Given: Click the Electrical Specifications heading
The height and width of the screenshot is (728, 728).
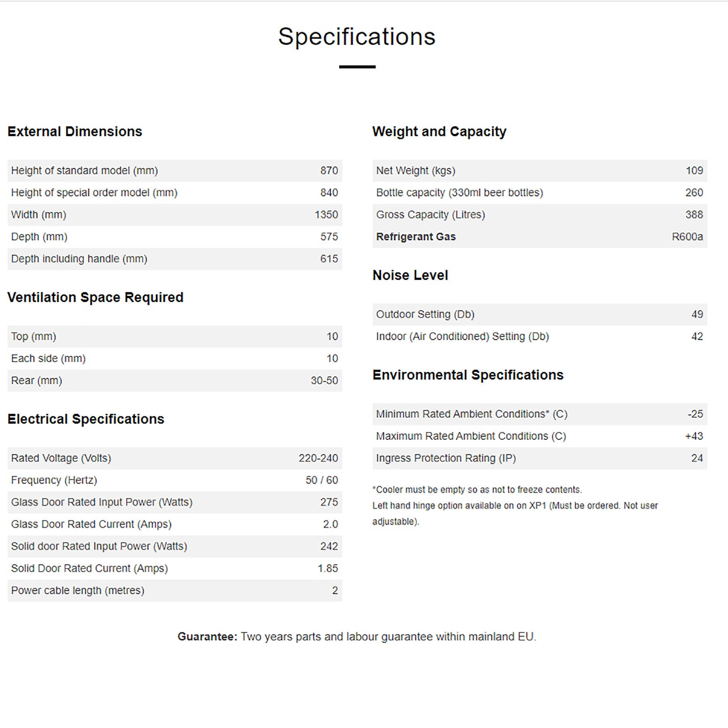Looking at the screenshot, I should (x=86, y=419).
